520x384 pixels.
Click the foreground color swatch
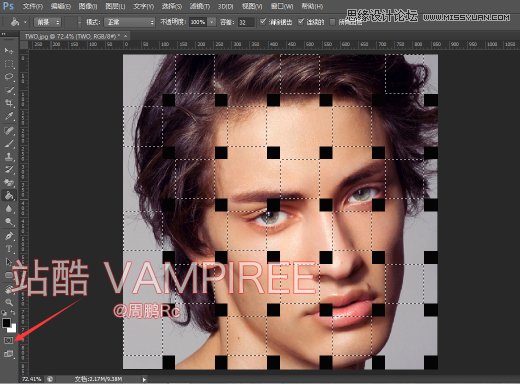6,322
